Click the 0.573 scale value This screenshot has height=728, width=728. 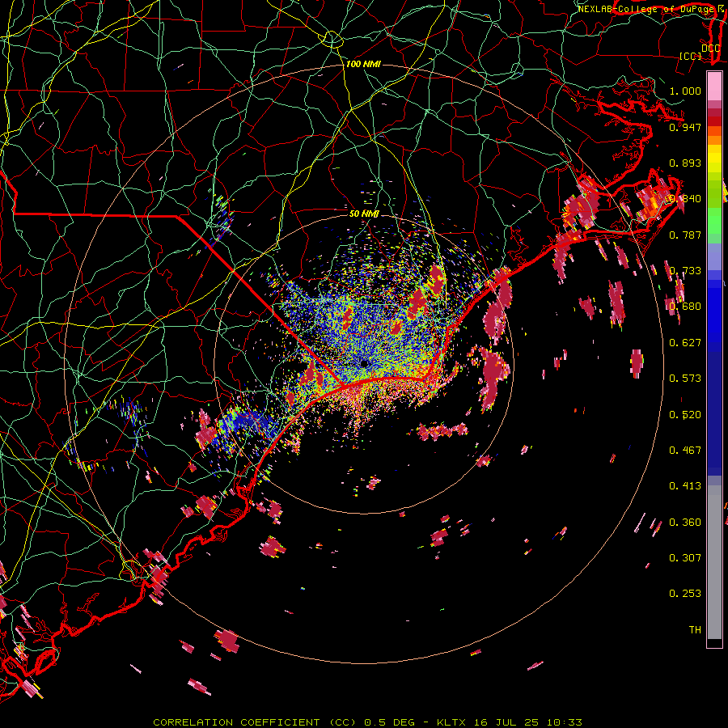click(x=685, y=379)
